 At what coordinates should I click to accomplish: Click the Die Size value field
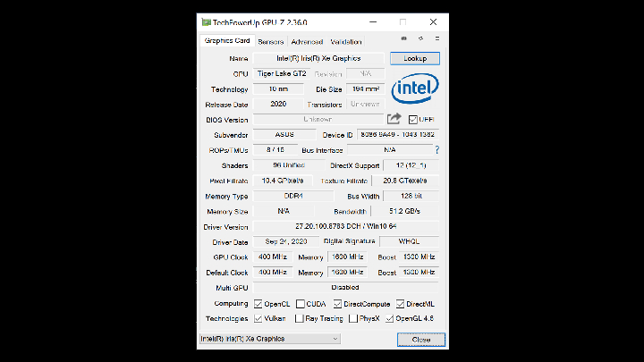(366, 88)
